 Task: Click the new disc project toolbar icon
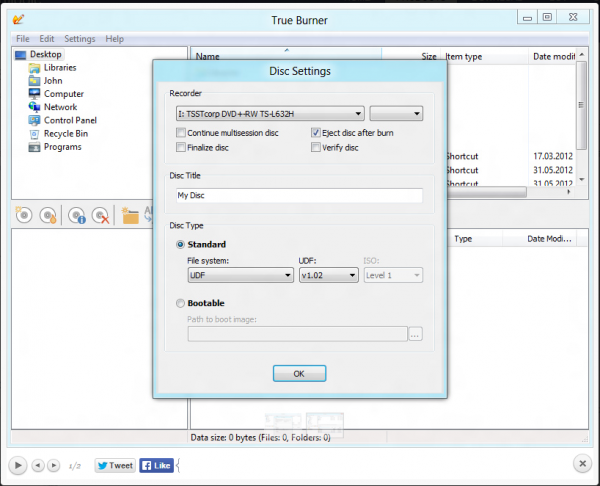[x=24, y=215]
